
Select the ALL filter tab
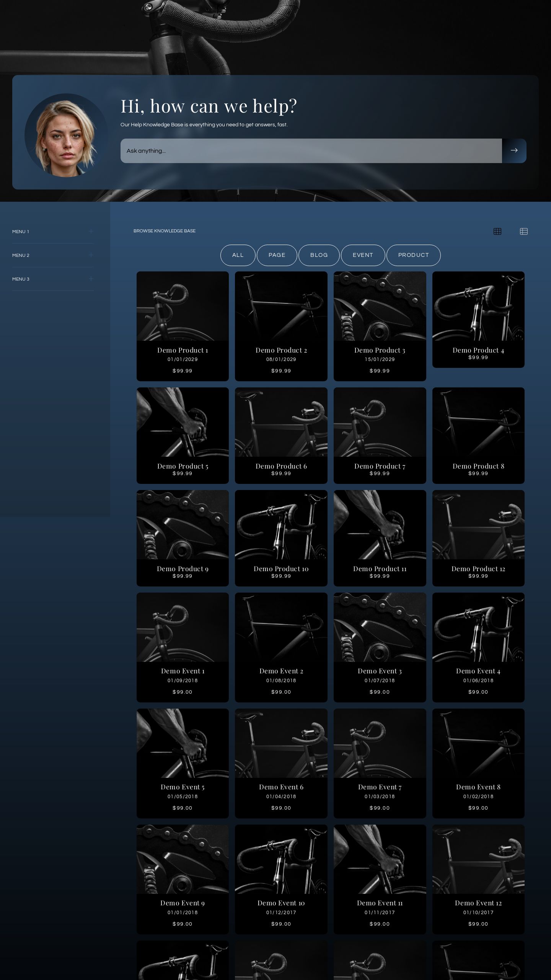(238, 255)
